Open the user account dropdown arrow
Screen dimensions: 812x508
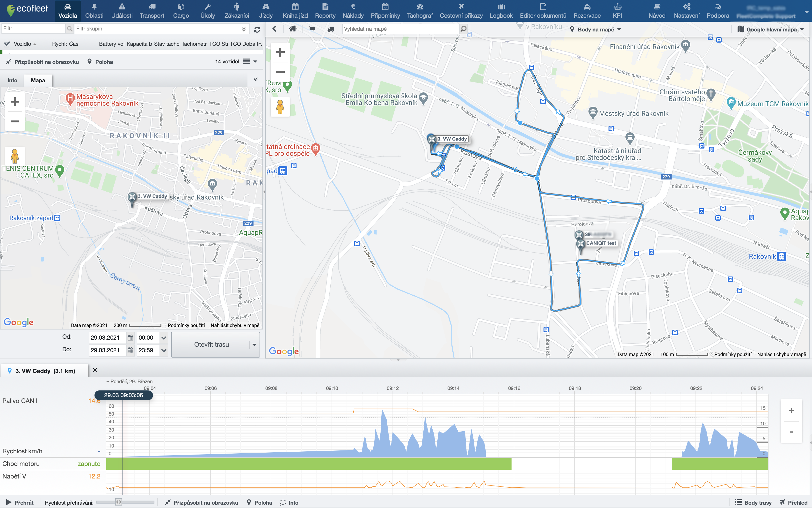[x=806, y=12]
